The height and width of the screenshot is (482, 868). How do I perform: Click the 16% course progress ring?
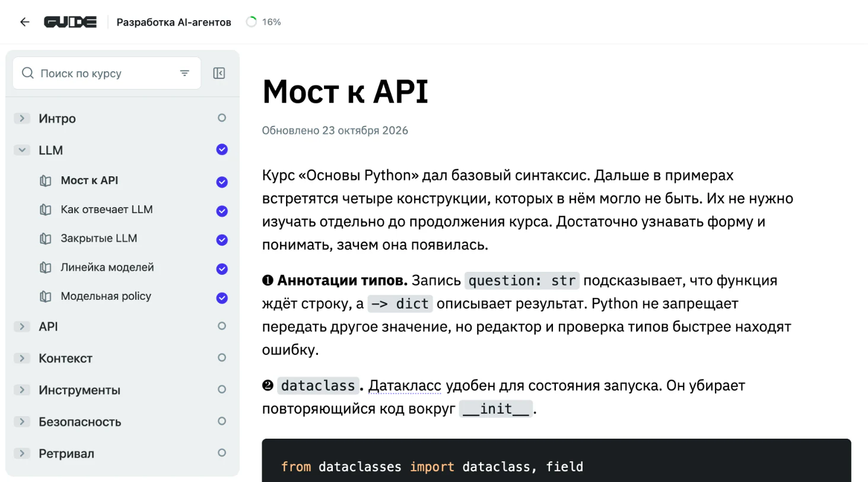tap(251, 22)
